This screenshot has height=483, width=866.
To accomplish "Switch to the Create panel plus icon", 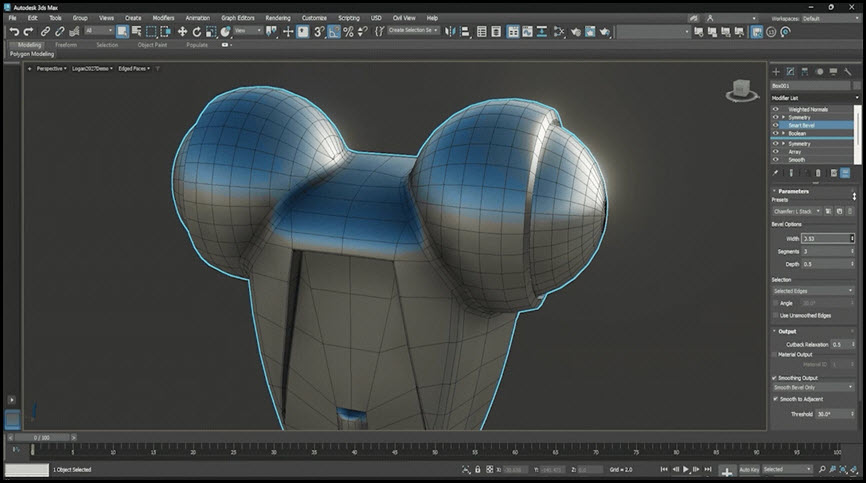I will (776, 72).
